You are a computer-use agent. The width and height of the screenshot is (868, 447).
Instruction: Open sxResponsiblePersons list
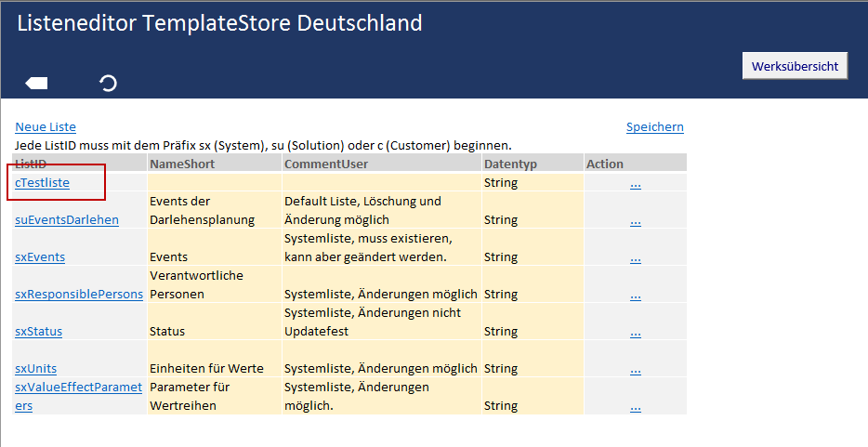(x=79, y=294)
